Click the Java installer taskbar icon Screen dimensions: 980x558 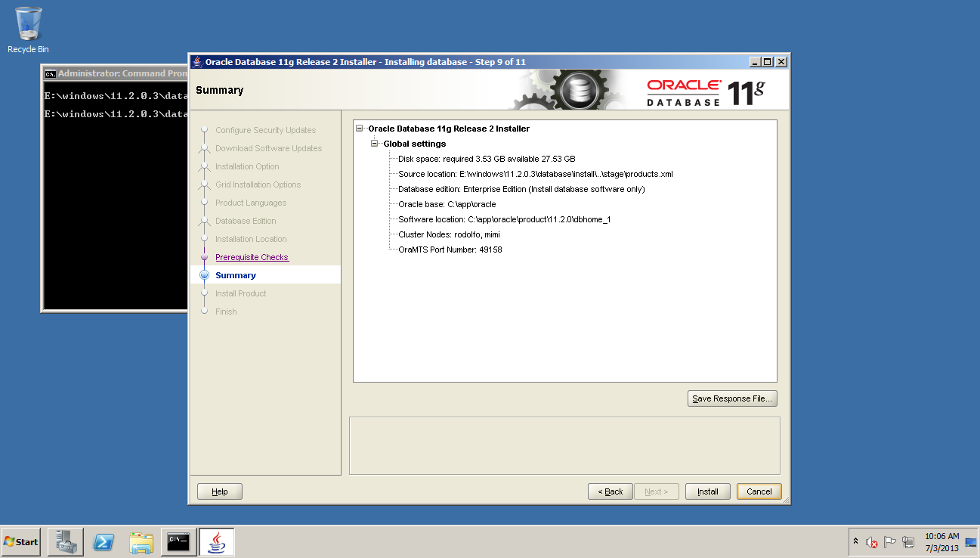pyautogui.click(x=216, y=541)
